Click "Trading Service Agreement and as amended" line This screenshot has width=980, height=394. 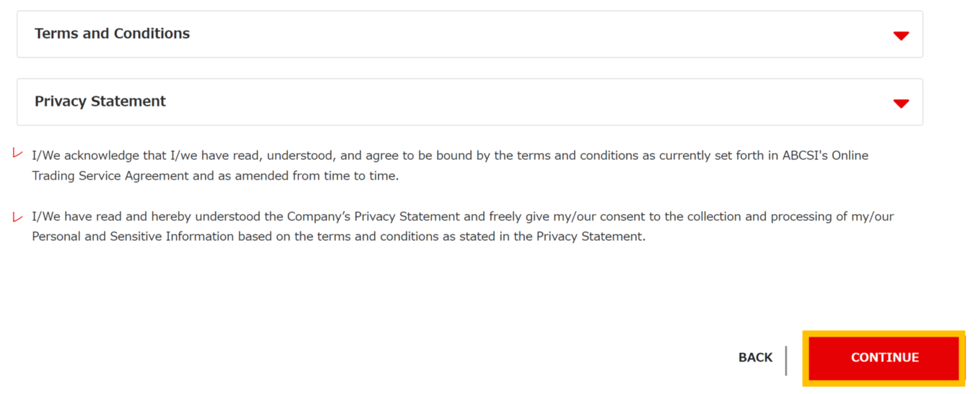(x=160, y=176)
